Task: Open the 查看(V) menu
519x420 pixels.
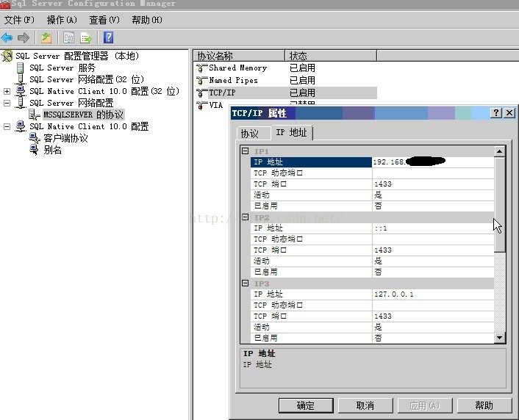Action: click(104, 20)
